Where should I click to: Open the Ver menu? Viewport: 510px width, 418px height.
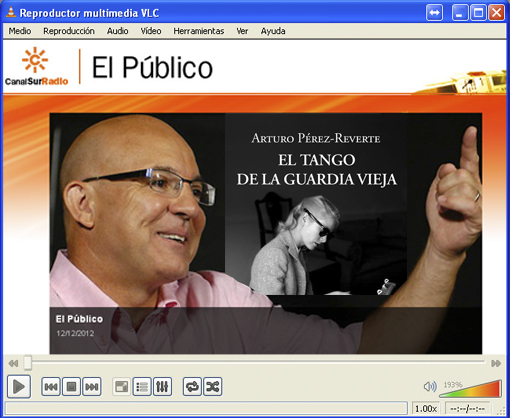pos(242,31)
